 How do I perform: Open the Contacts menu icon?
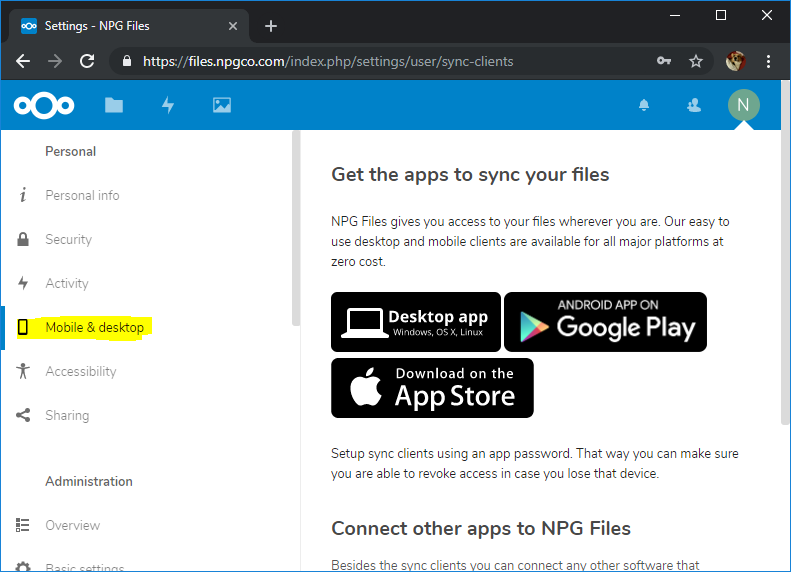[x=694, y=105]
